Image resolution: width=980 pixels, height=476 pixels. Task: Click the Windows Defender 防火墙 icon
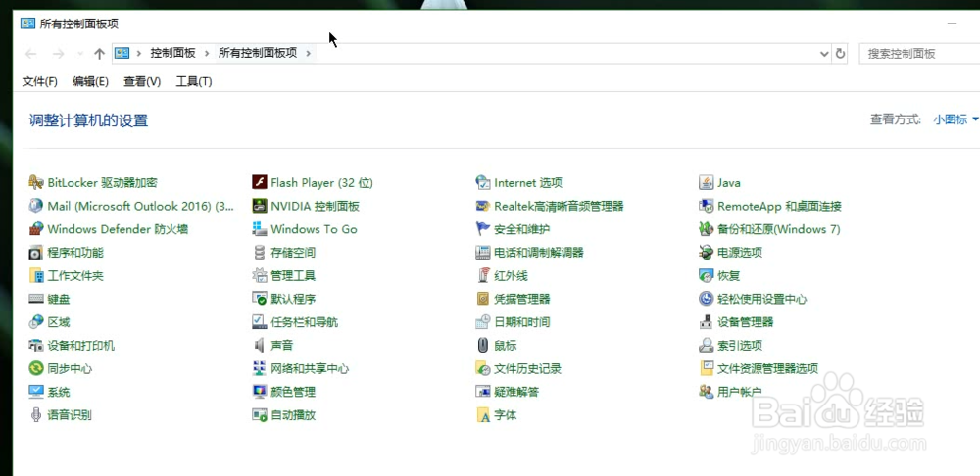pyautogui.click(x=36, y=228)
